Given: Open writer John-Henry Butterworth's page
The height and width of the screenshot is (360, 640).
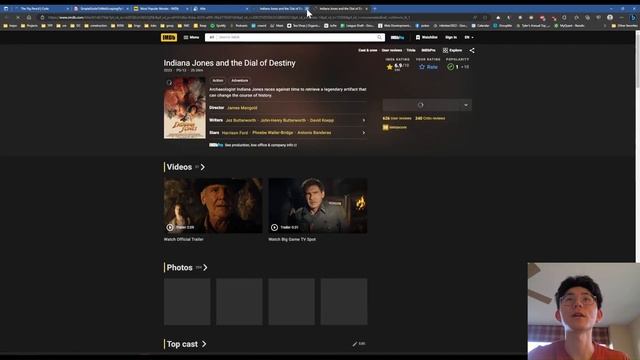Looking at the screenshot, I should click(283, 120).
